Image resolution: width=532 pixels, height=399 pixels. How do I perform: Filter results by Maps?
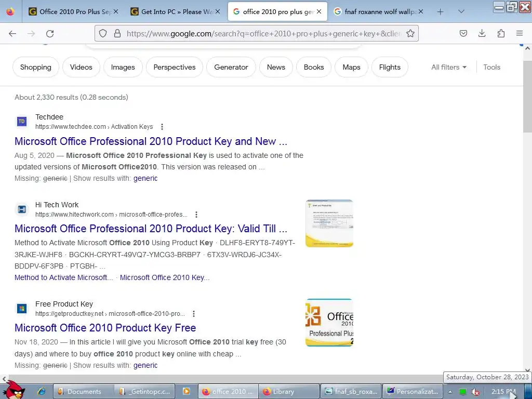click(x=351, y=67)
